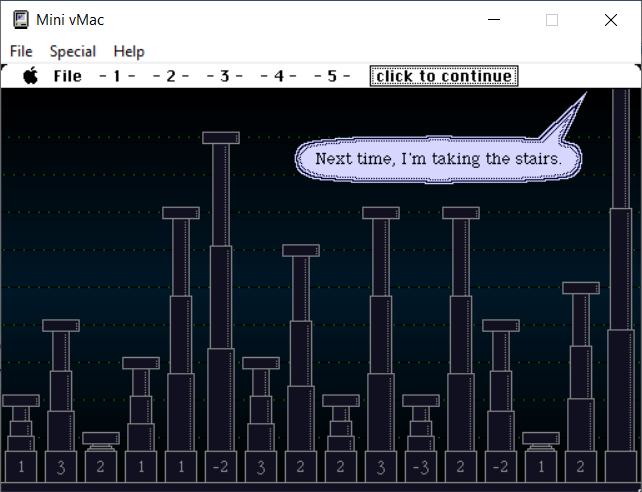Select the '3' box between -2 and 2

click(x=261, y=467)
